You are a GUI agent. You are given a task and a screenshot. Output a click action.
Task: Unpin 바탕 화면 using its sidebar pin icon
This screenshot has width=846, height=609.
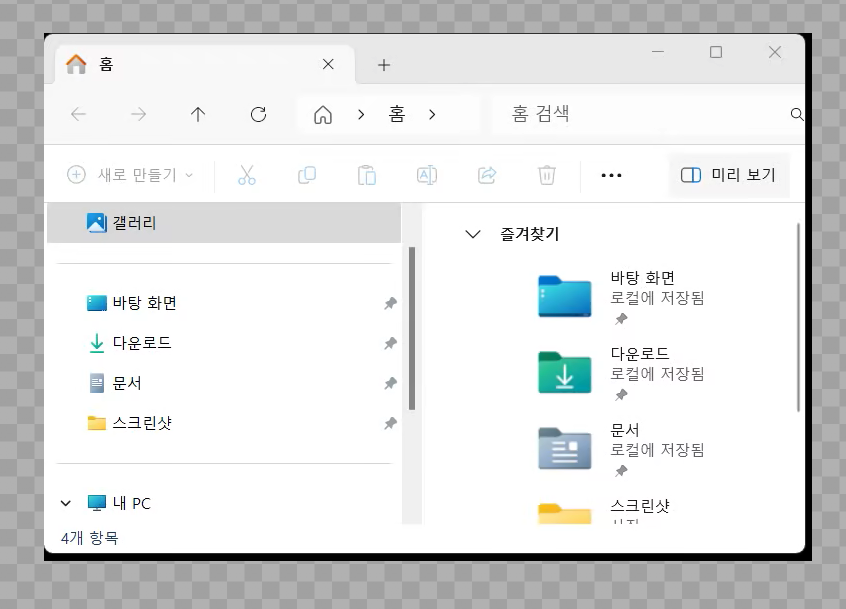(x=390, y=303)
